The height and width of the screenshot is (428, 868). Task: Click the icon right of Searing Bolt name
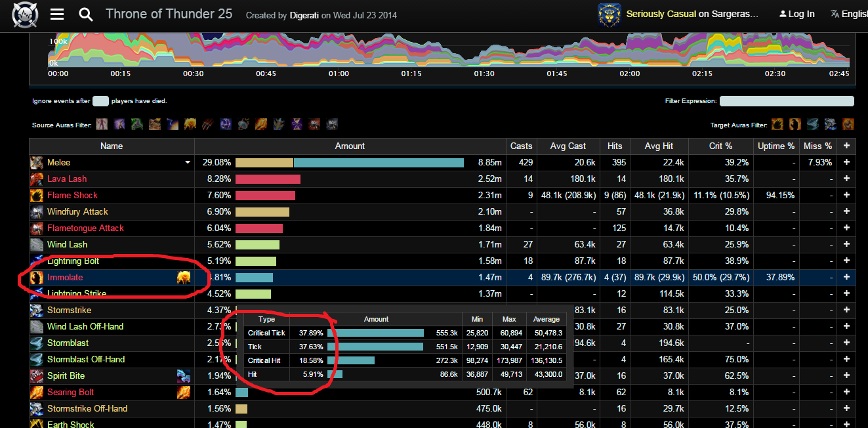click(183, 393)
